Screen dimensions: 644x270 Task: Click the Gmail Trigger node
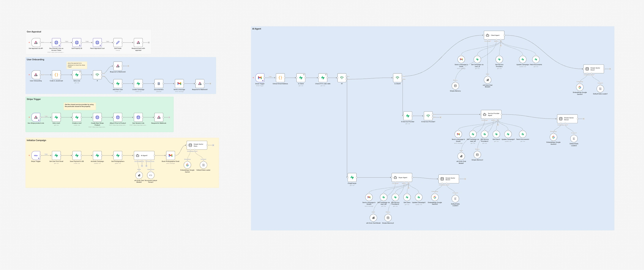pyautogui.click(x=260, y=78)
